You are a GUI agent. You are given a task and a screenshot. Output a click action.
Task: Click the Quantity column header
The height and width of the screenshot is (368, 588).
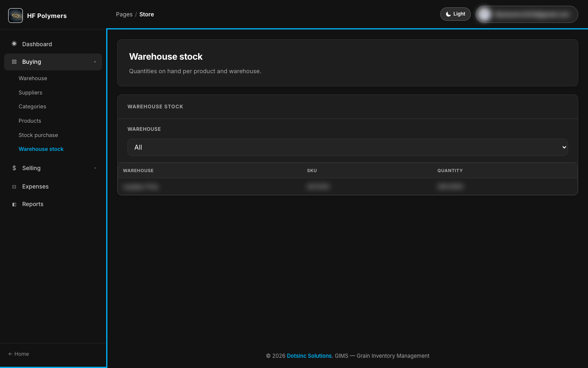point(450,171)
